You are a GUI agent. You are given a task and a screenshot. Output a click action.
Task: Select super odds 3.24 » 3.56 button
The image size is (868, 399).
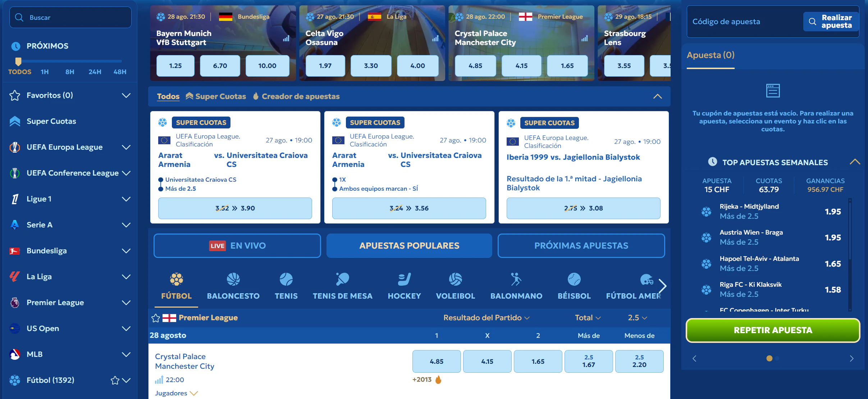409,208
